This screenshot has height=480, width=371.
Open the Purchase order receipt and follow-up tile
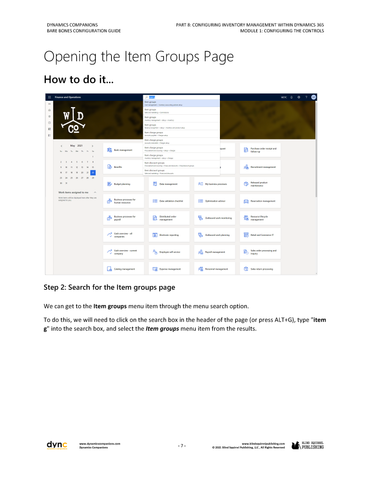260,150
